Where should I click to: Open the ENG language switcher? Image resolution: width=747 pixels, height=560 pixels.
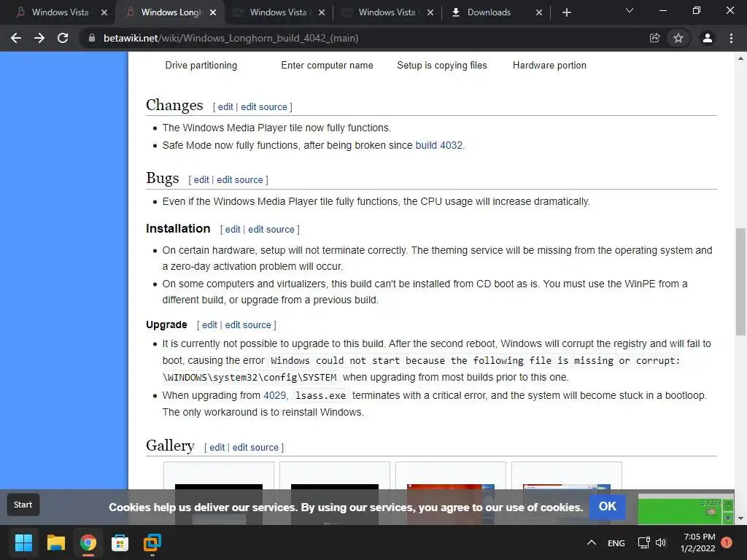coord(616,542)
